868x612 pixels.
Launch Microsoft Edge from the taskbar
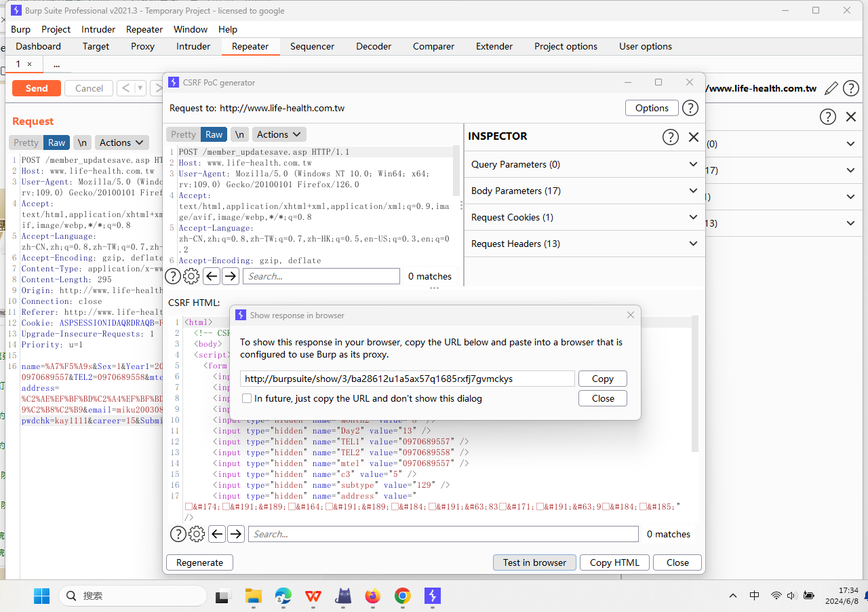click(x=283, y=596)
